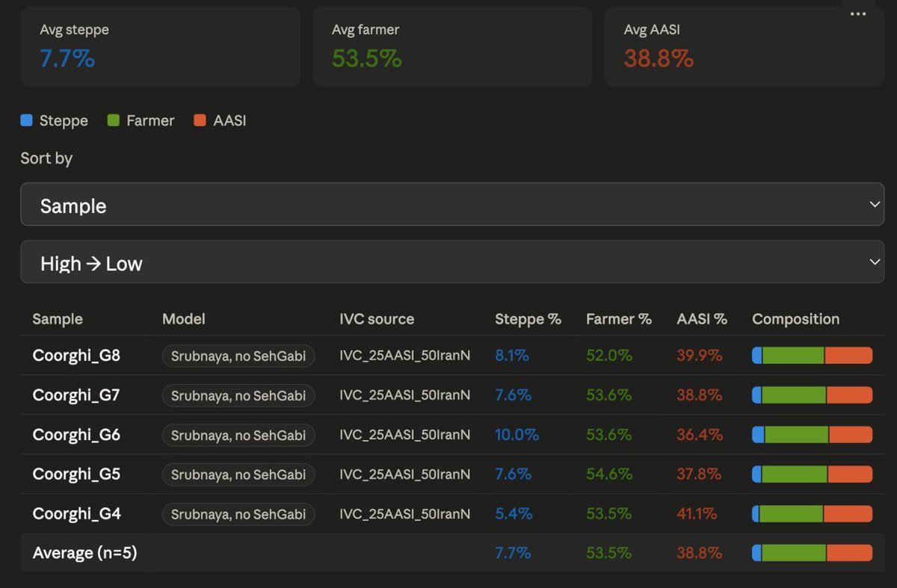Select the Coorghi_G6 sample name
This screenshot has width=897, height=588.
(76, 435)
